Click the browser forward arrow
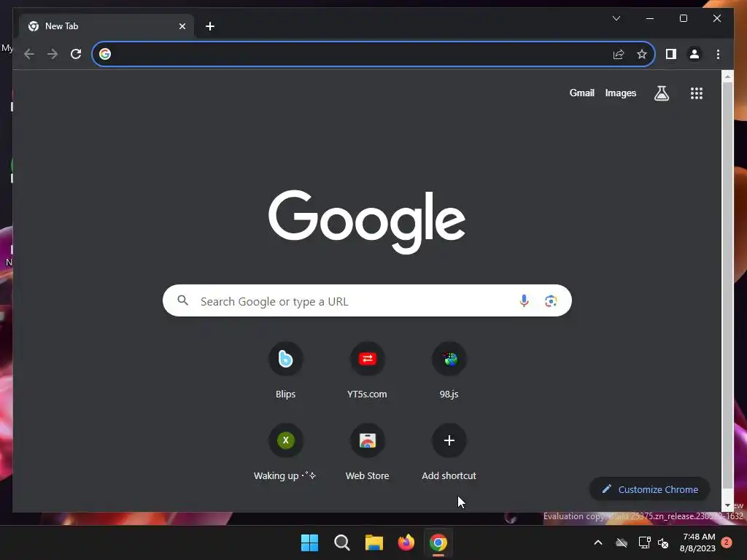 coord(53,54)
